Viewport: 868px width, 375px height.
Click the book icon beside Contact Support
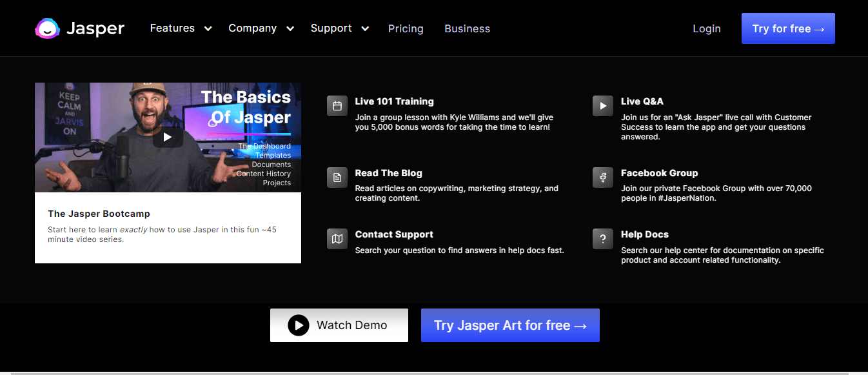[337, 238]
